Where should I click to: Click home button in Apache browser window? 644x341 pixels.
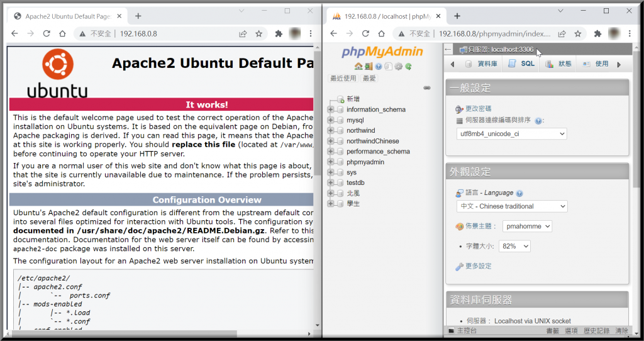click(x=62, y=34)
